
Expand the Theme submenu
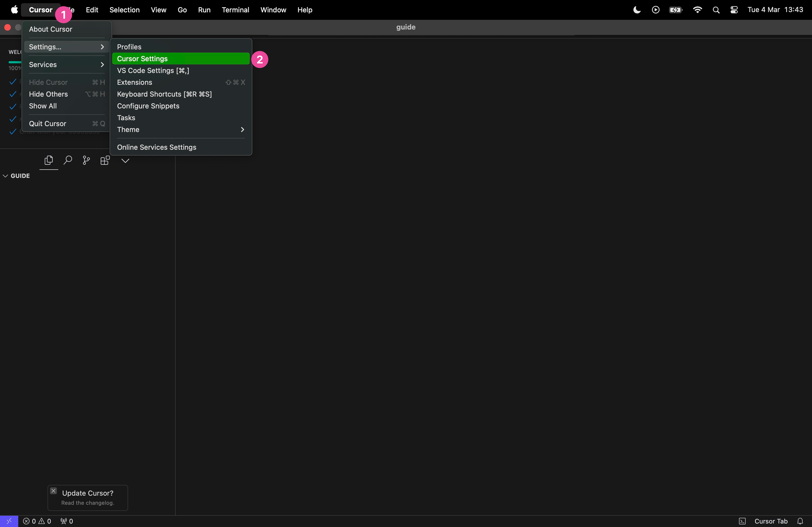[x=181, y=130]
